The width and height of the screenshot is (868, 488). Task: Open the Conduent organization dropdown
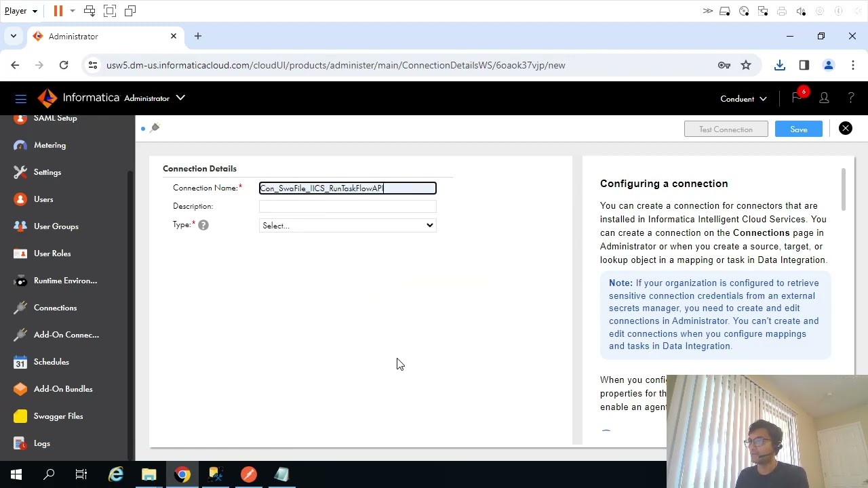[744, 99]
